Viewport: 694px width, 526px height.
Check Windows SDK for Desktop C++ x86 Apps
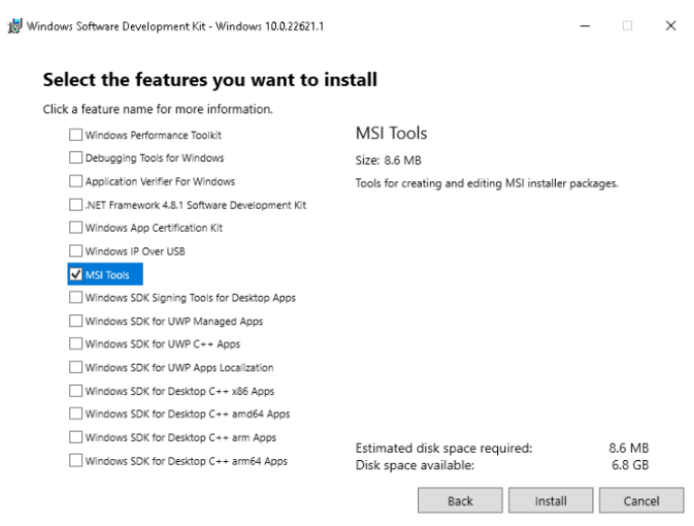[x=76, y=391]
